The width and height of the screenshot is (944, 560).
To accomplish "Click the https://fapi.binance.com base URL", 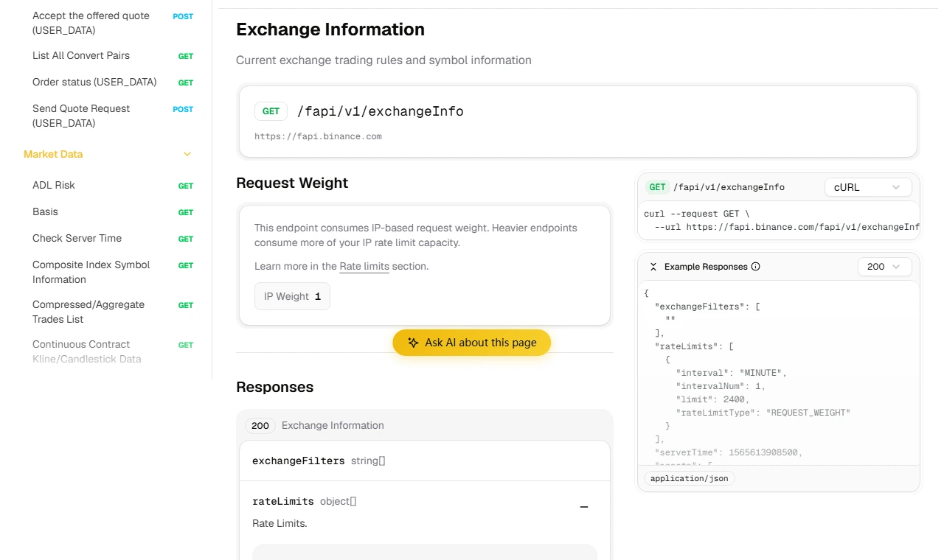I will click(x=318, y=136).
